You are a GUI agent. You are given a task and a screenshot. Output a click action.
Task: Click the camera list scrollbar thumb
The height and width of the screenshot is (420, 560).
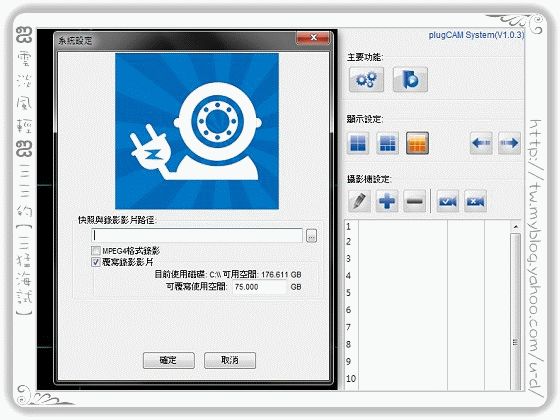(515, 312)
